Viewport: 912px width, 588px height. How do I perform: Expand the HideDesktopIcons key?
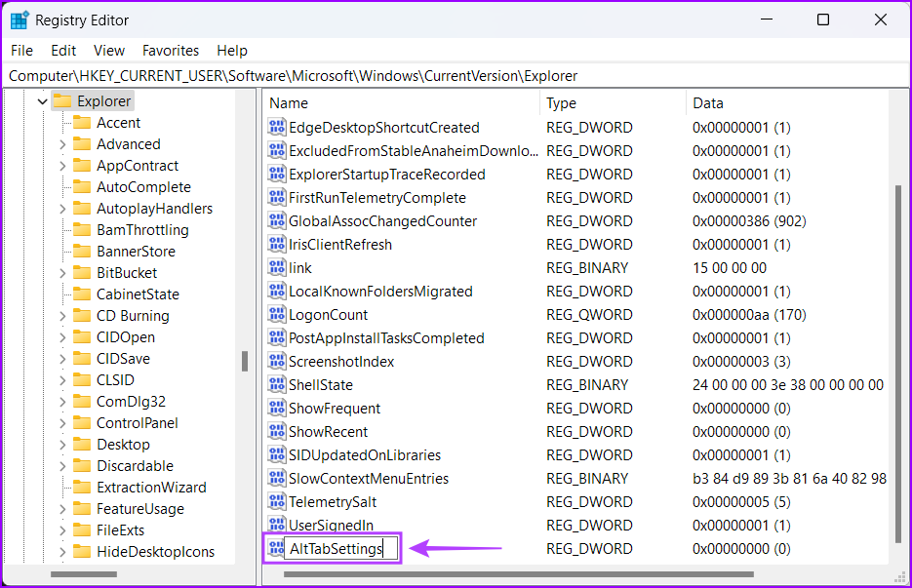pyautogui.click(x=62, y=552)
